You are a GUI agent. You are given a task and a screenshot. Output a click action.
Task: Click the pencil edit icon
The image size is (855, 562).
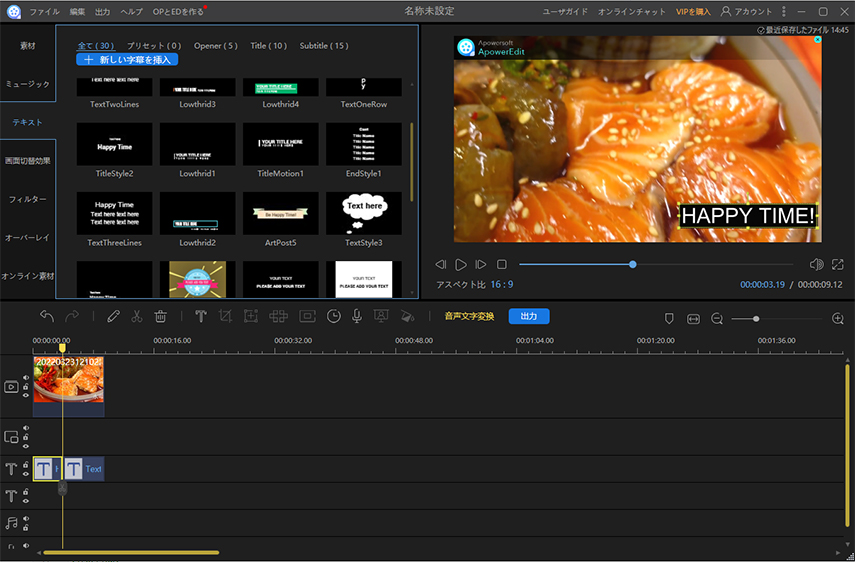(113, 316)
